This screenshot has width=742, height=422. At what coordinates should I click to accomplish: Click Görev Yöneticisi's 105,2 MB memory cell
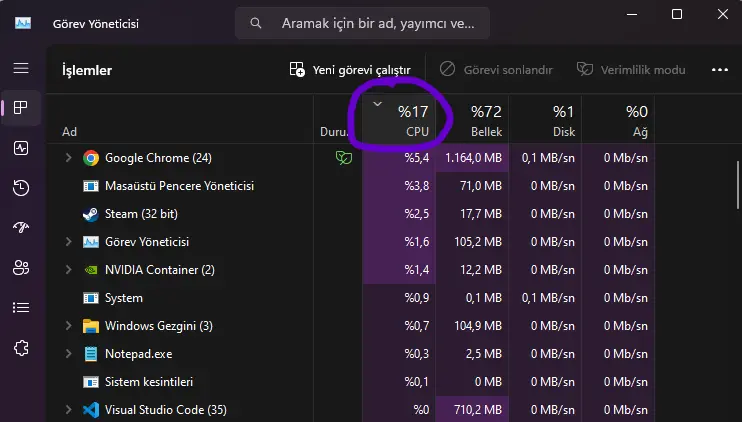[x=472, y=242]
